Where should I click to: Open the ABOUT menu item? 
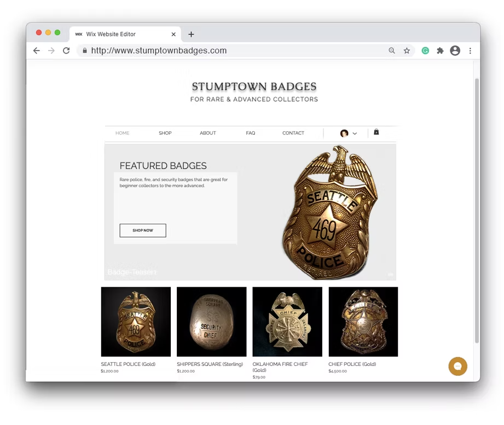[207, 133]
